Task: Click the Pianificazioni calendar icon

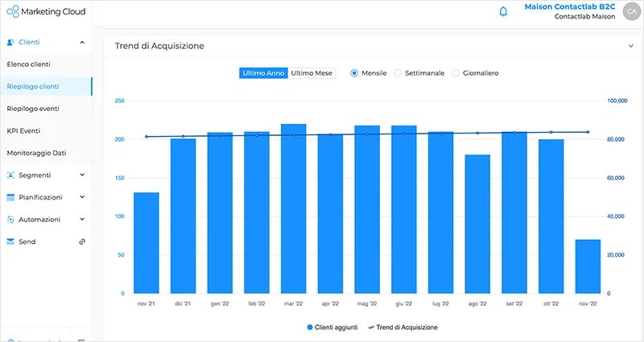Action: point(10,197)
